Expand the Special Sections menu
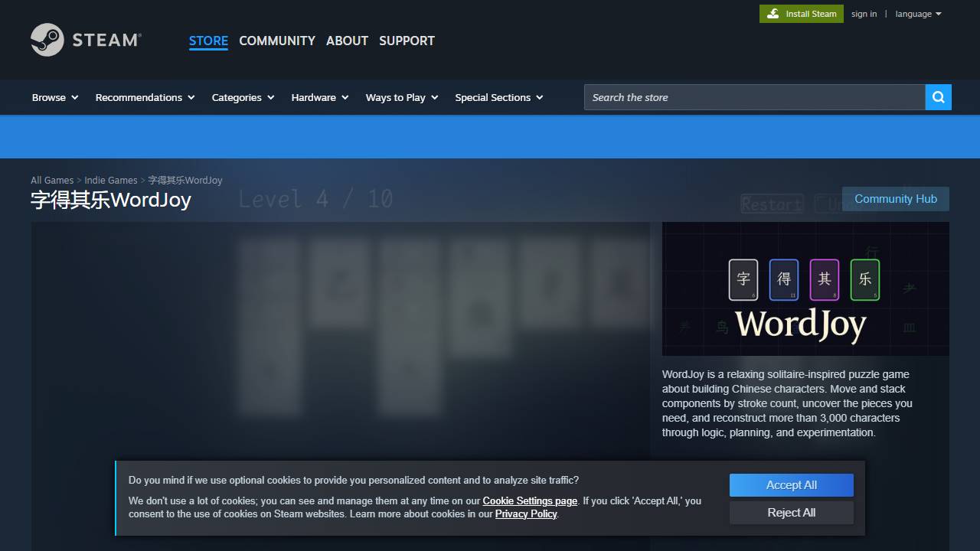The width and height of the screenshot is (980, 551). pos(499,97)
